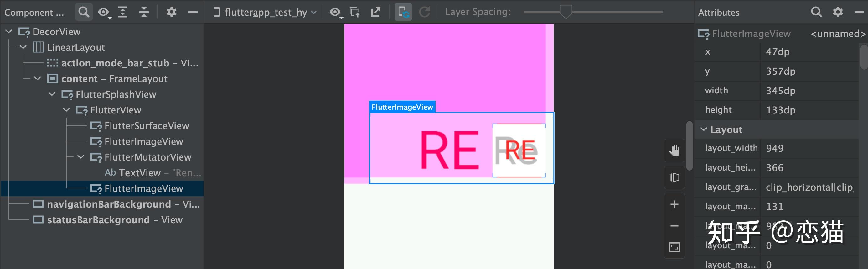This screenshot has height=269, width=868.
Task: Toggle 3D mode in layout viewer
Action: pos(674,177)
